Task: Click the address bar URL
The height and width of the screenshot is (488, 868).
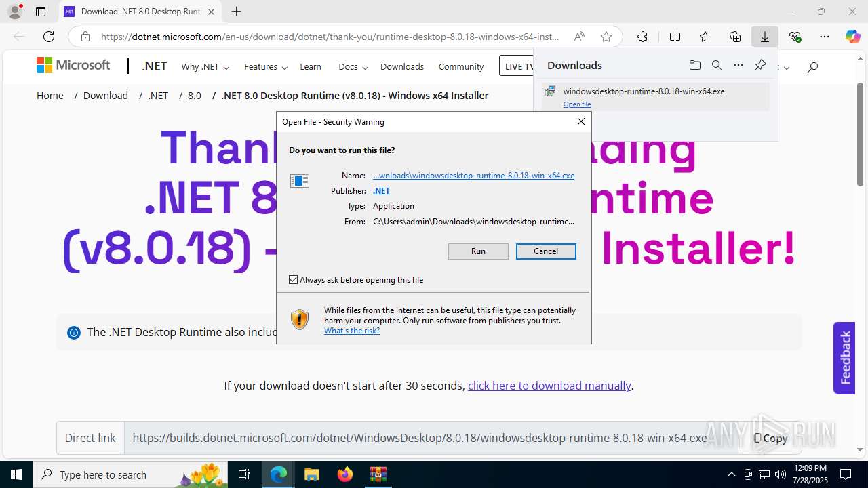Action: [x=330, y=37]
